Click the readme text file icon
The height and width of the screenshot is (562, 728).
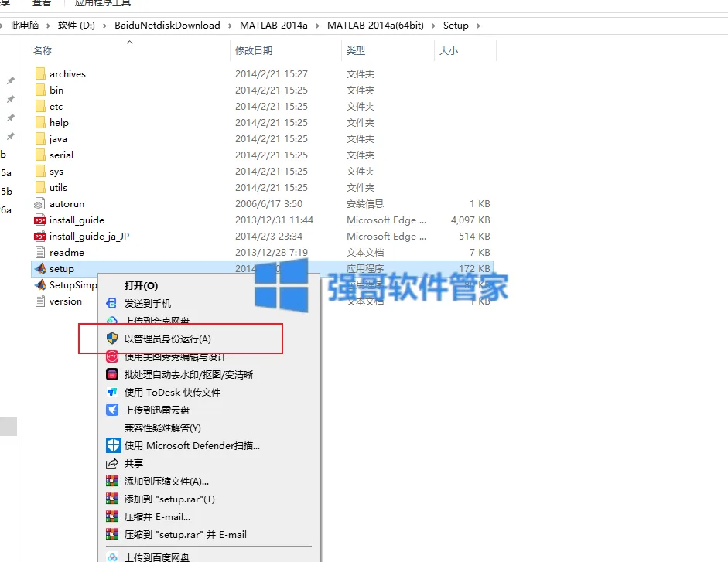[40, 253]
